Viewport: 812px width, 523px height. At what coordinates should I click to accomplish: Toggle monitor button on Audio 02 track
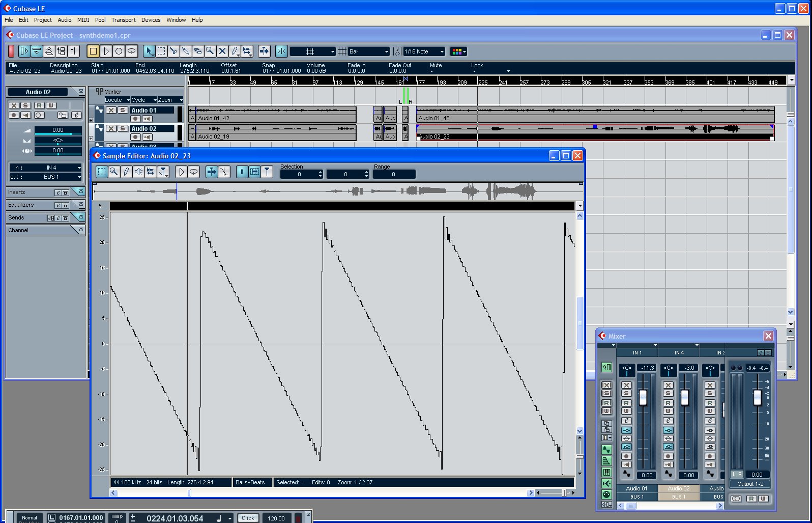(147, 137)
